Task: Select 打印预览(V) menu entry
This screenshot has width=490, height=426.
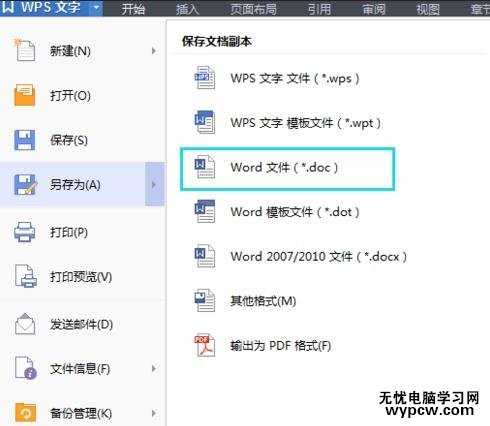Action: click(82, 276)
